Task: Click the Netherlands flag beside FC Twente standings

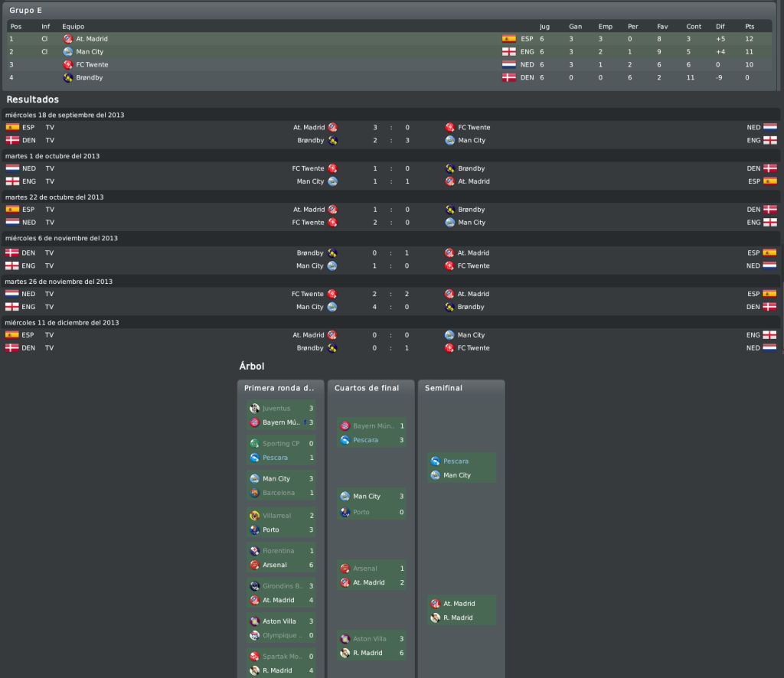Action: [509, 65]
